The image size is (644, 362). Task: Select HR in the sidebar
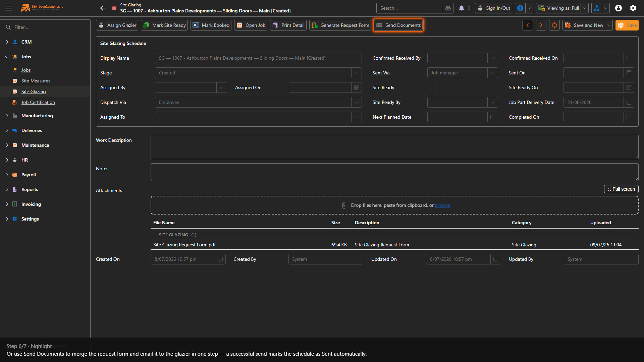coord(24,160)
